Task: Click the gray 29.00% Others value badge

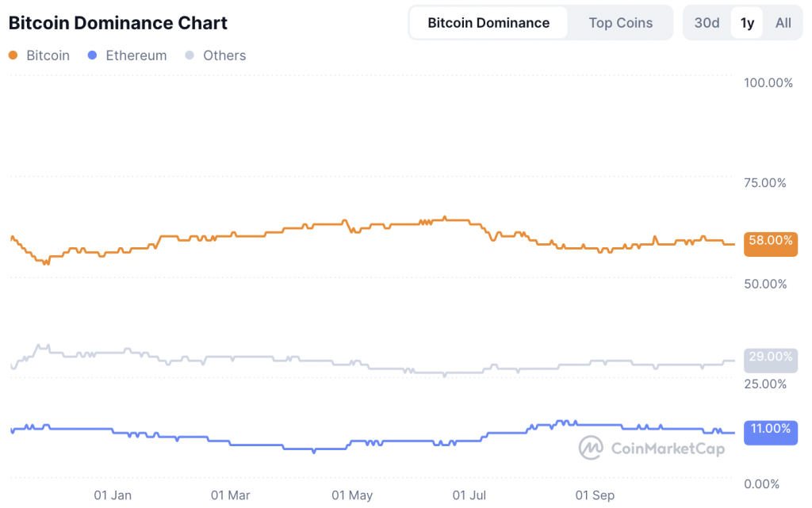Action: (x=771, y=357)
